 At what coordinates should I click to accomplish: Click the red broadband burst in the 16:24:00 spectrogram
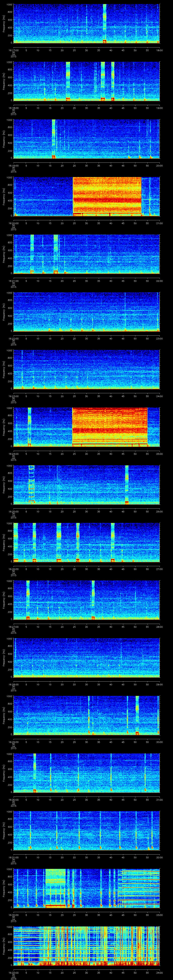109,427
